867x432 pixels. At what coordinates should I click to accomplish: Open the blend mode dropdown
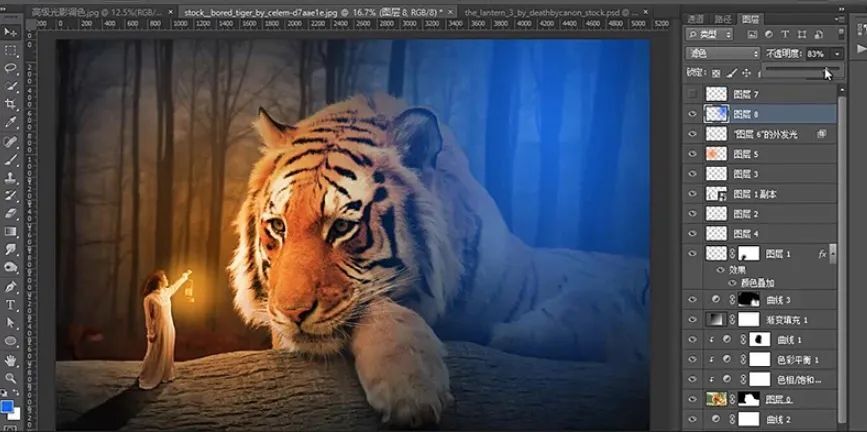coord(722,53)
